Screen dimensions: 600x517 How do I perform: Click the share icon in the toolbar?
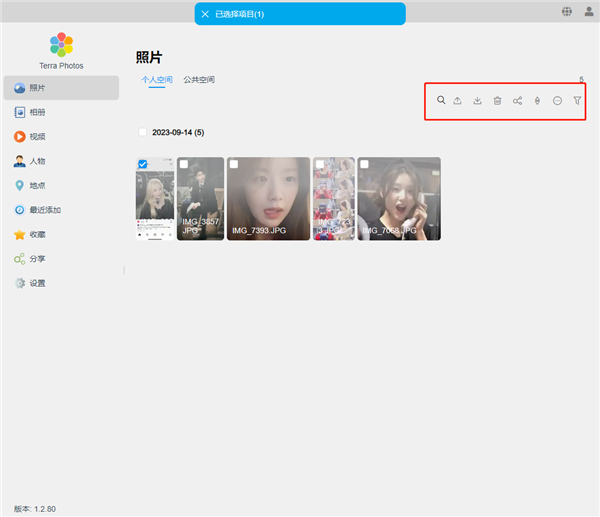click(517, 101)
